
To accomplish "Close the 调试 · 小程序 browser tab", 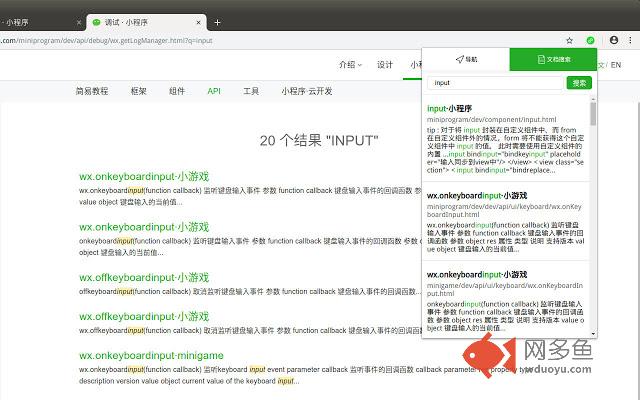I will pos(199,21).
